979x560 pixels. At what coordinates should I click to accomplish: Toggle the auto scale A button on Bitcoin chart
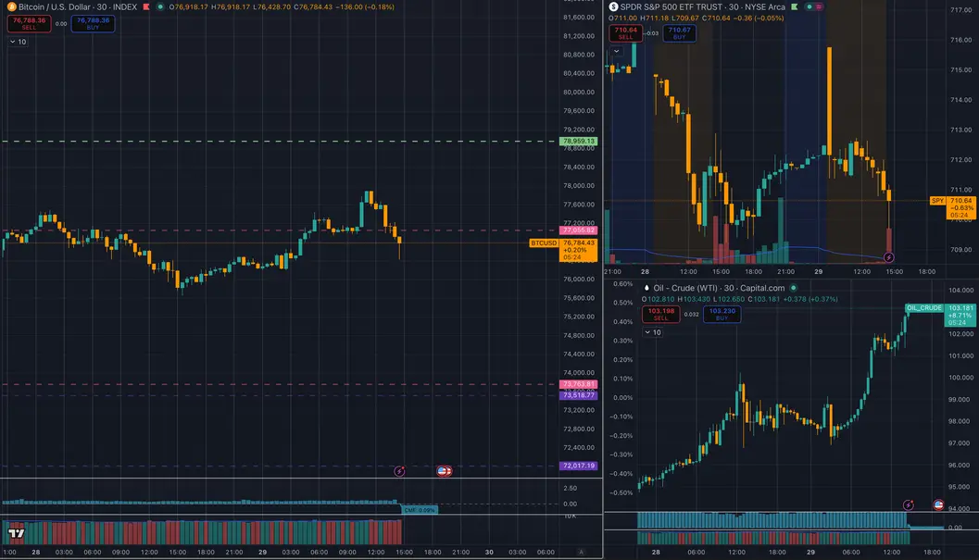(581, 552)
